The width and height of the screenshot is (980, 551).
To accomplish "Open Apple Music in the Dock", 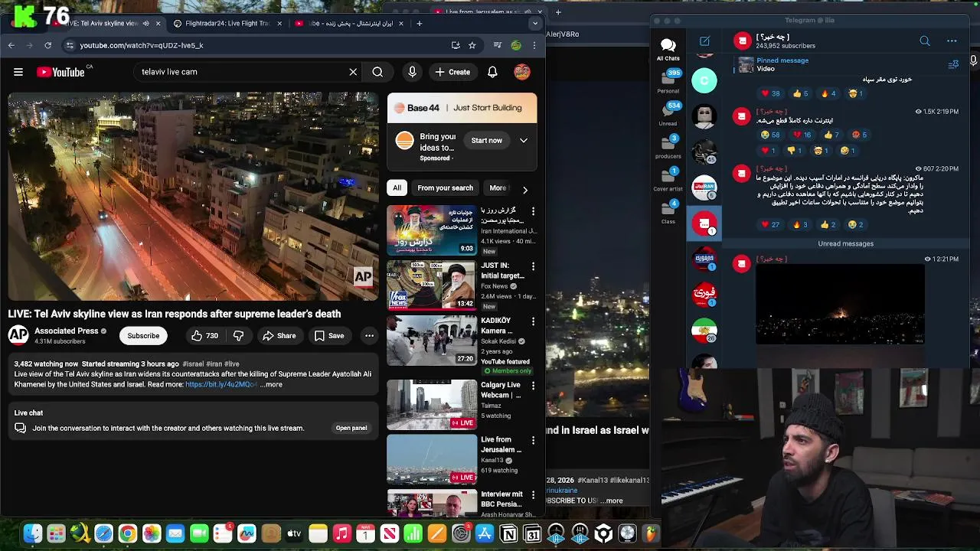I will click(341, 533).
